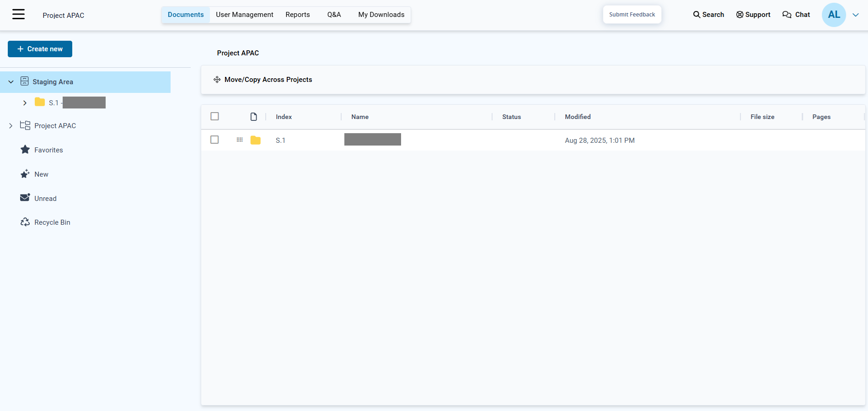Click the Submit Feedback button

[632, 15]
